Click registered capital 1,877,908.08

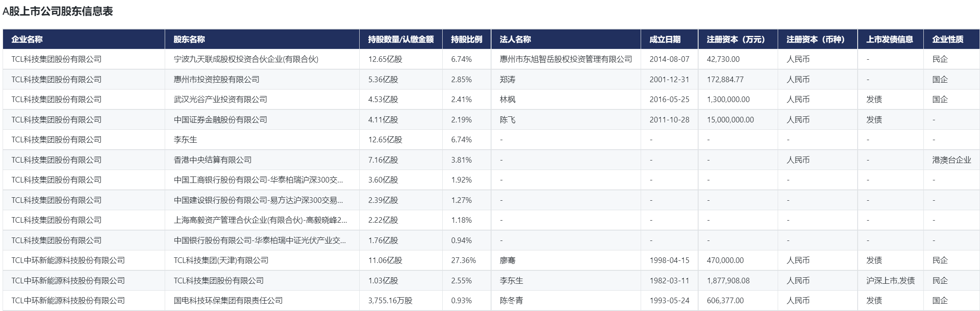coord(728,281)
